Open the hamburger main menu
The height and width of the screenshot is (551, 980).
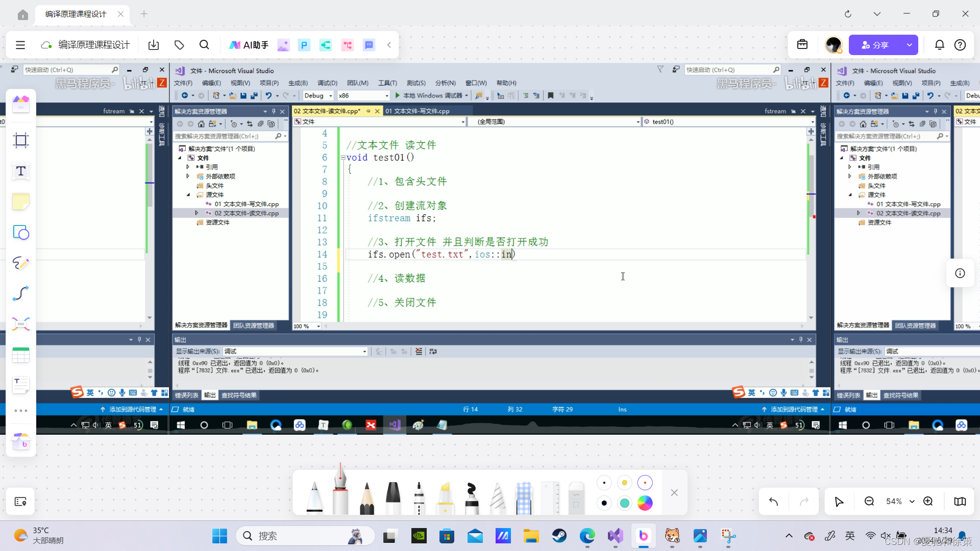click(20, 45)
